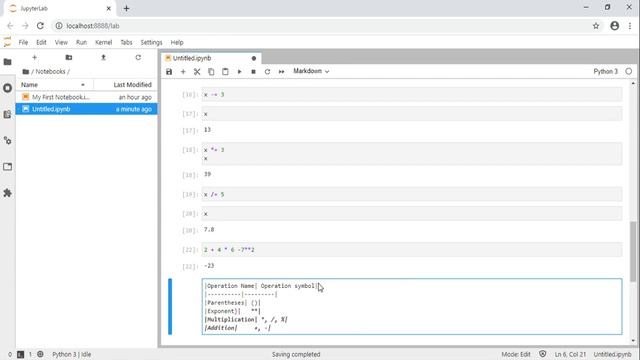Restart kernel and run all cells
640x360 pixels.
click(x=282, y=71)
